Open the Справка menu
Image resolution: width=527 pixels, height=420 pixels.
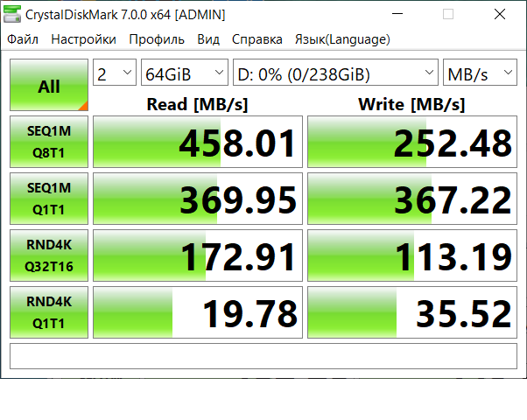[256, 39]
